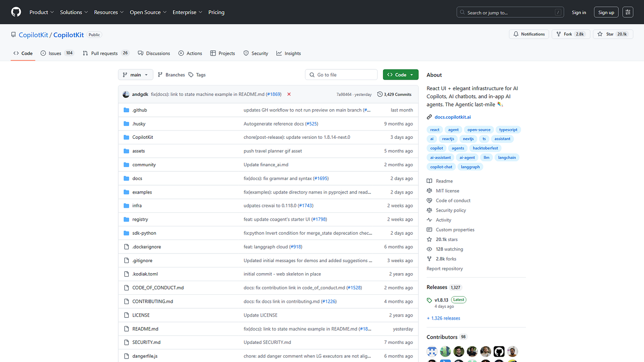Expand the Resources menu
This screenshot has width=644, height=362.
[x=109, y=12]
